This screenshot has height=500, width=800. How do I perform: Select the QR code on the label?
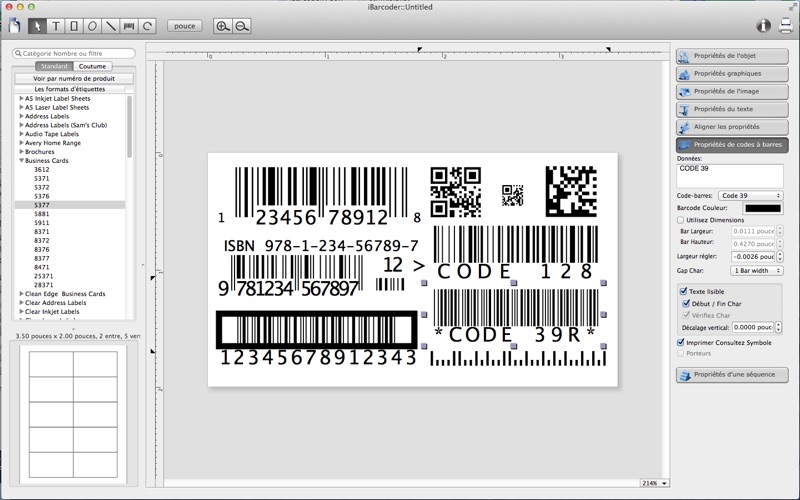tap(456, 192)
